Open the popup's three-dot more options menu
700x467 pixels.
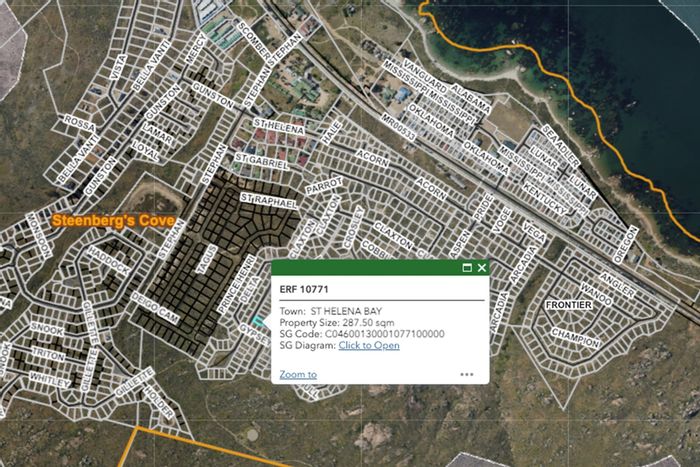point(467,375)
